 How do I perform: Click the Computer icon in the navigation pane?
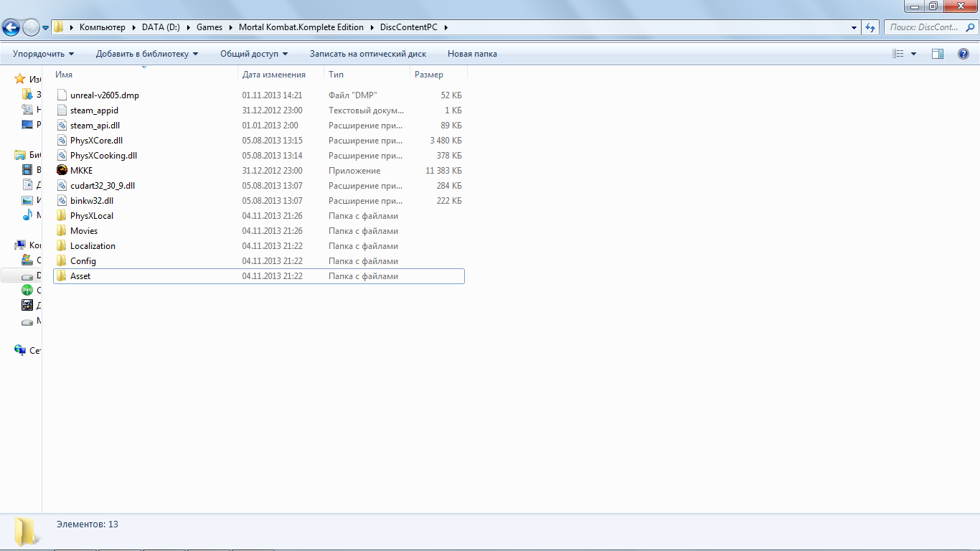tap(20, 245)
